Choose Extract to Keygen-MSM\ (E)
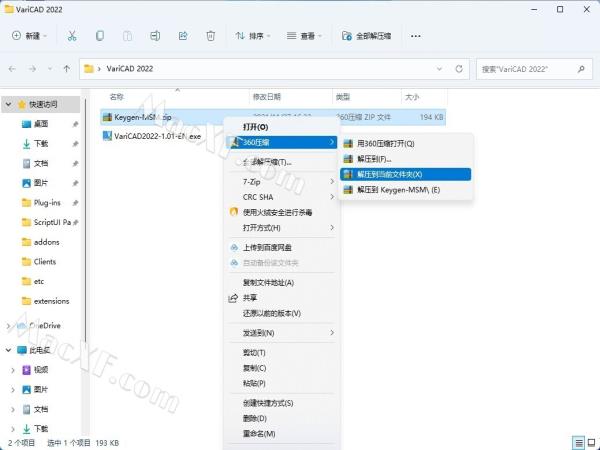Viewport: 600px width, 450px height. pos(406,190)
